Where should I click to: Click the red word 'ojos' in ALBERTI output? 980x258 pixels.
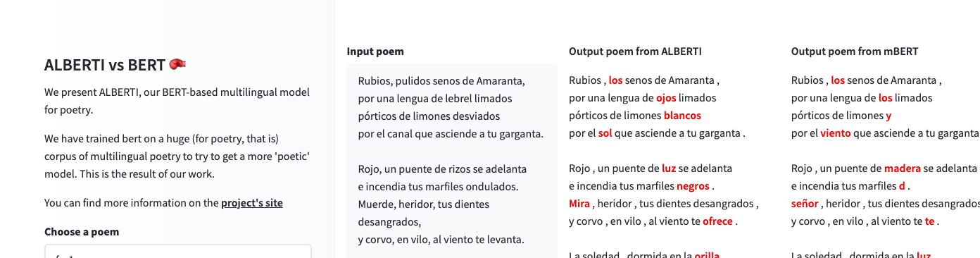click(x=666, y=98)
